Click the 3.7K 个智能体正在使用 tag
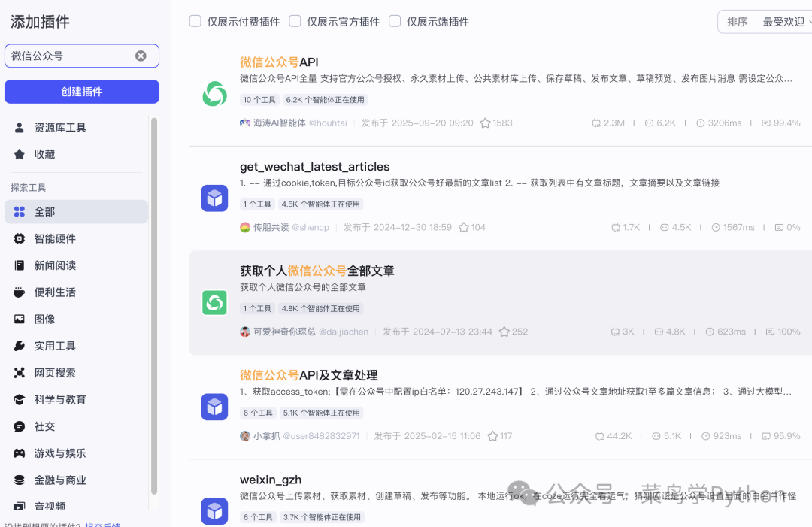The width and height of the screenshot is (812, 527). pyautogui.click(x=322, y=517)
